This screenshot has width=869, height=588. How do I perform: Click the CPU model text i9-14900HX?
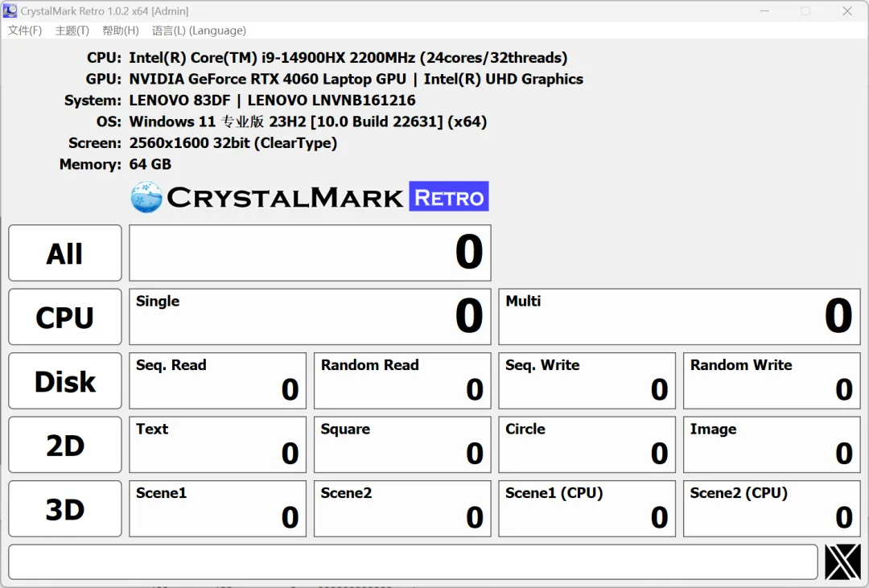(x=348, y=58)
